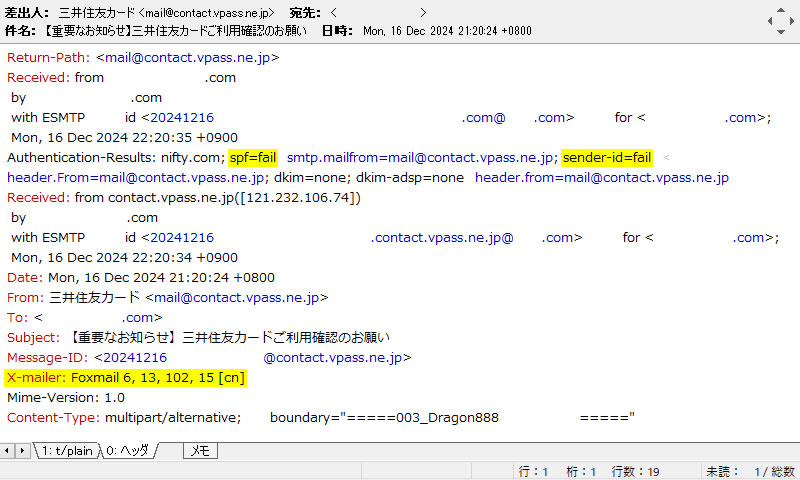Click the 'Authentication-Results: nifty.com;' text
This screenshot has width=800, height=480.
pos(116,158)
